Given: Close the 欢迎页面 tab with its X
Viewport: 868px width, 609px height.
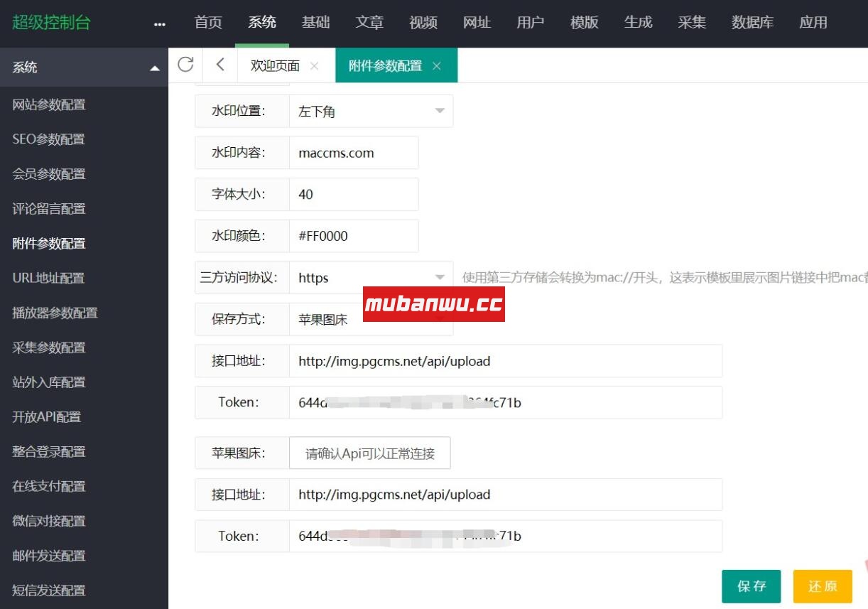Looking at the screenshot, I should [x=314, y=66].
